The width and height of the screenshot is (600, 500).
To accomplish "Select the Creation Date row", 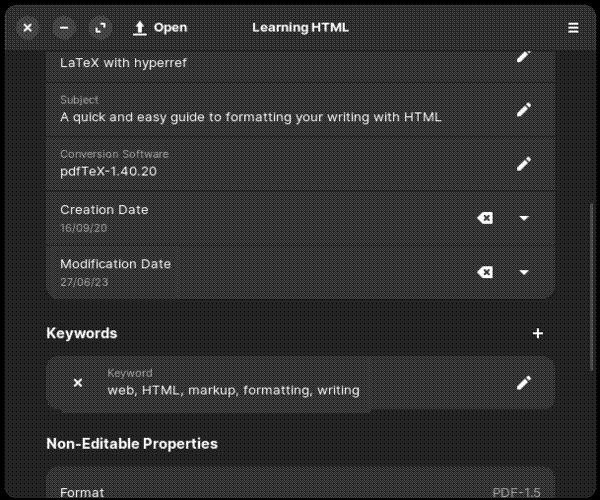I will (300, 218).
